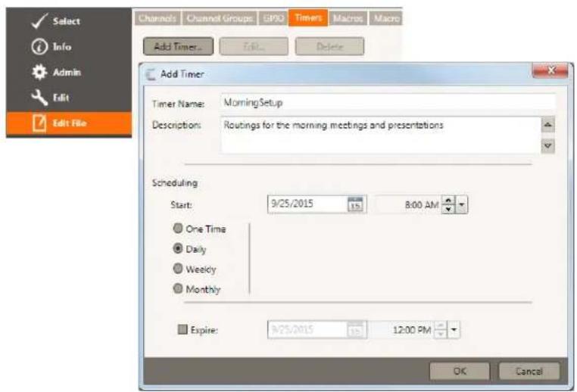Click the greyed Delete button
This screenshot has height=392, width=577.
[x=329, y=46]
